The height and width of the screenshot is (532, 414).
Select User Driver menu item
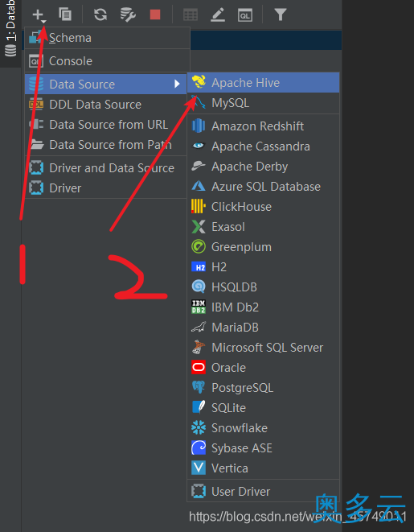[263, 491]
